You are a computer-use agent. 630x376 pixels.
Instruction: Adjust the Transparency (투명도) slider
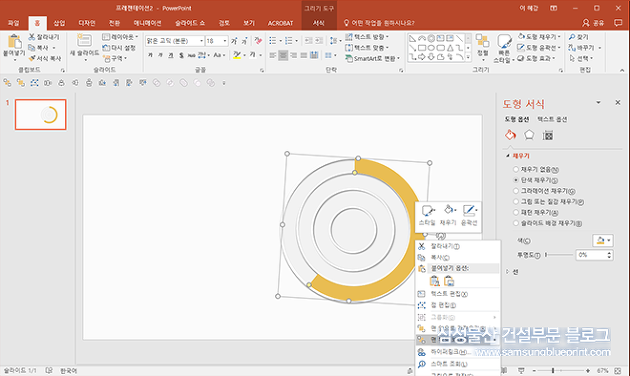coord(559,255)
